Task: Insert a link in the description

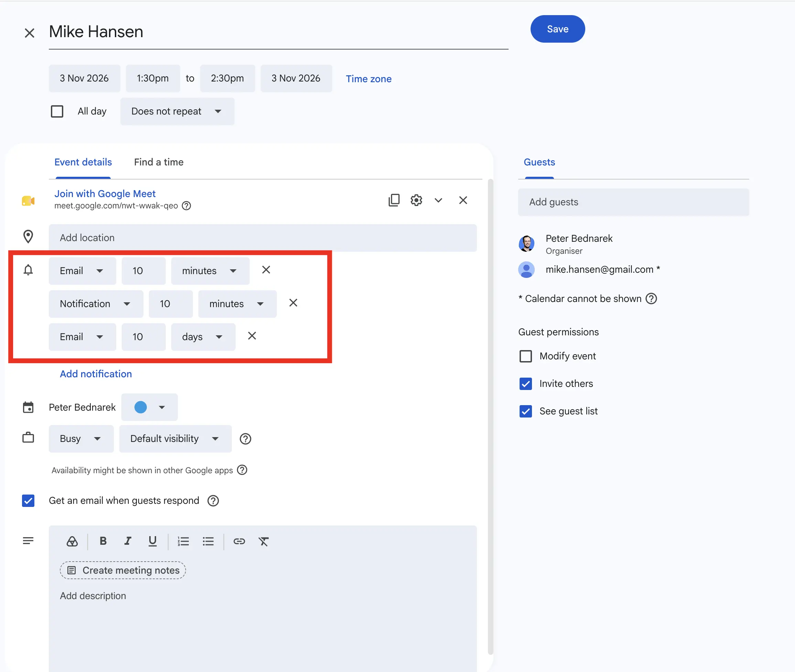Action: click(239, 541)
